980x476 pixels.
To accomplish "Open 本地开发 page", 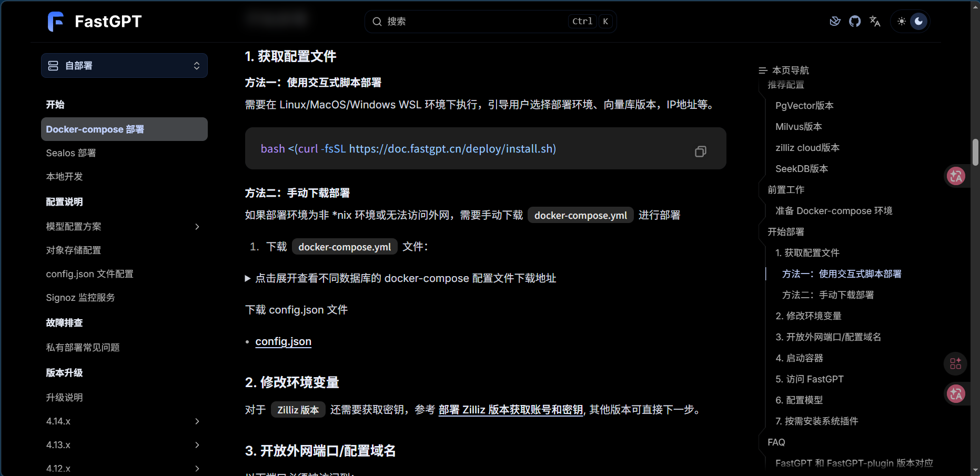I will click(x=64, y=177).
